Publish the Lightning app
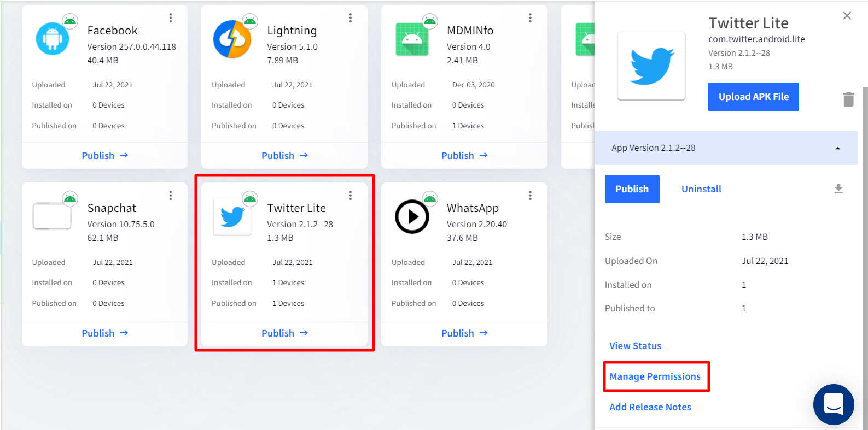Viewport: 868px width, 430px height. point(284,156)
